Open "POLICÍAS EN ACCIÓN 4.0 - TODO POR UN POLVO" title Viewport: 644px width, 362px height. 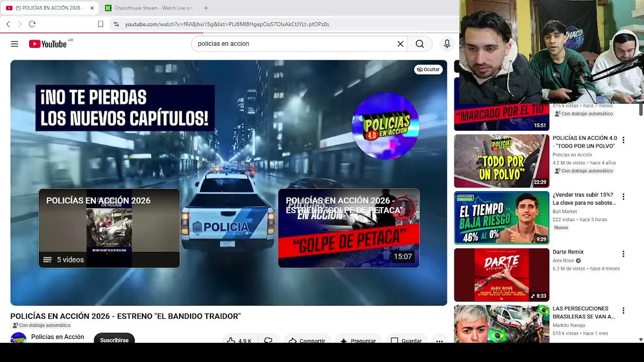pyautogui.click(x=585, y=142)
